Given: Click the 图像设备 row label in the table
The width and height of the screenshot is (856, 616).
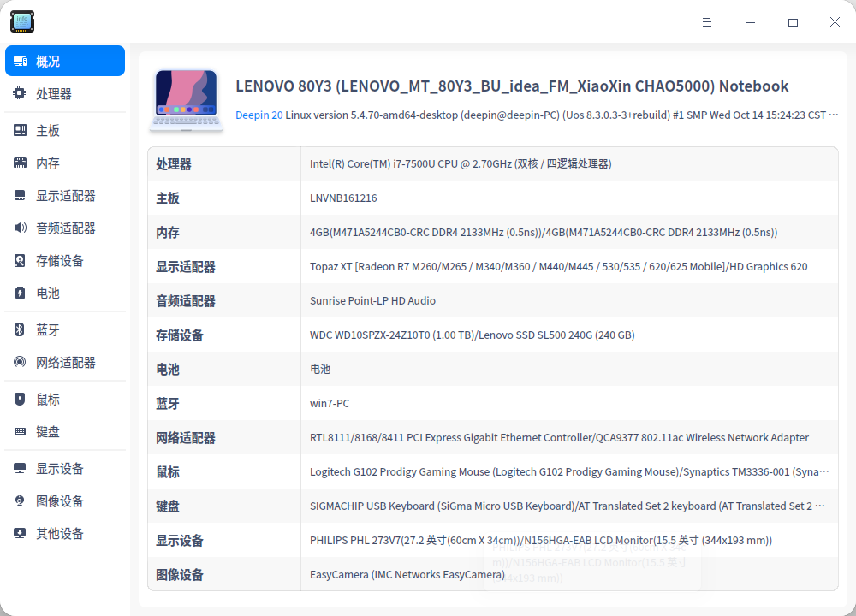Looking at the screenshot, I should pos(180,575).
